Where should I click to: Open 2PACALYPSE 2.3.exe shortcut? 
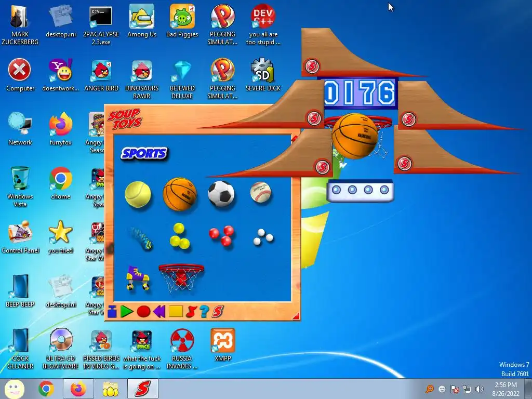point(101,24)
